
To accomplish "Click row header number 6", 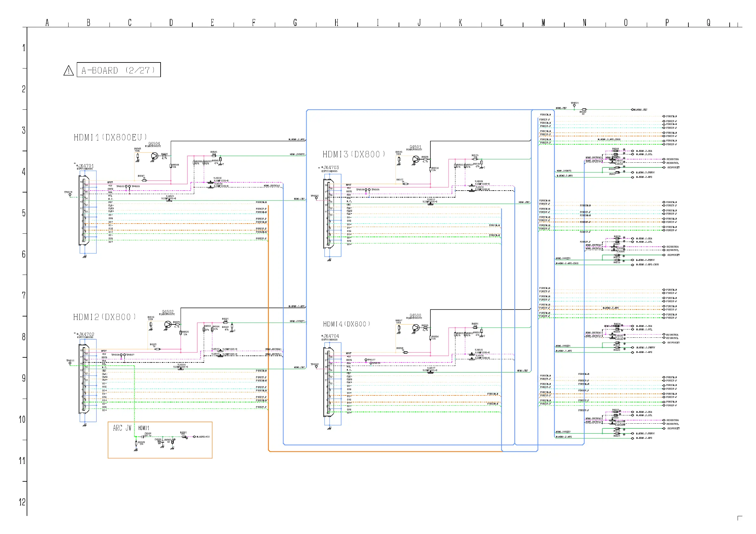I will (24, 254).
